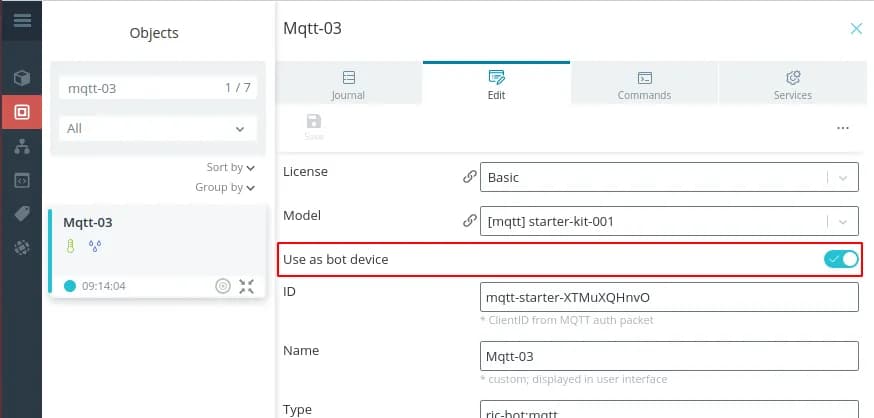Click the link icon beside Model
The image size is (874, 418).
[469, 221]
